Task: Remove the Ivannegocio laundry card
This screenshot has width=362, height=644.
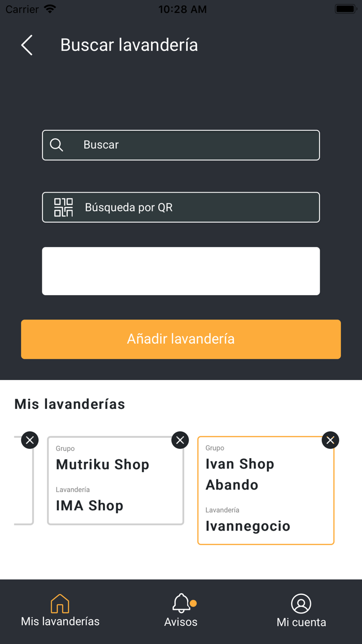Action: [330, 440]
